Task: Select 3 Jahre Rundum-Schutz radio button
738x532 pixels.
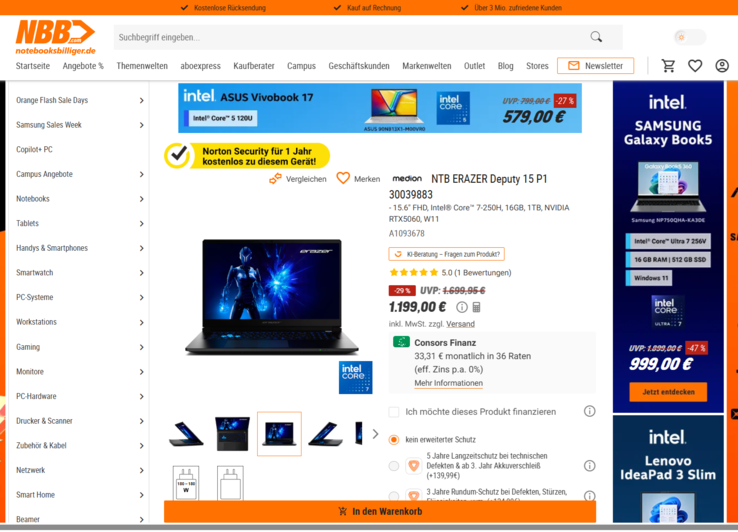Action: (x=394, y=495)
